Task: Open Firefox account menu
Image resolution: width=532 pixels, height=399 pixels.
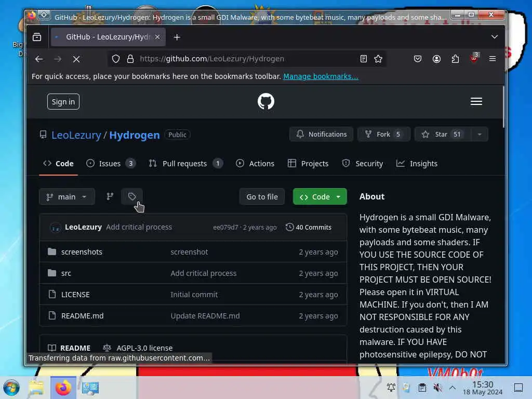Action: [436, 59]
